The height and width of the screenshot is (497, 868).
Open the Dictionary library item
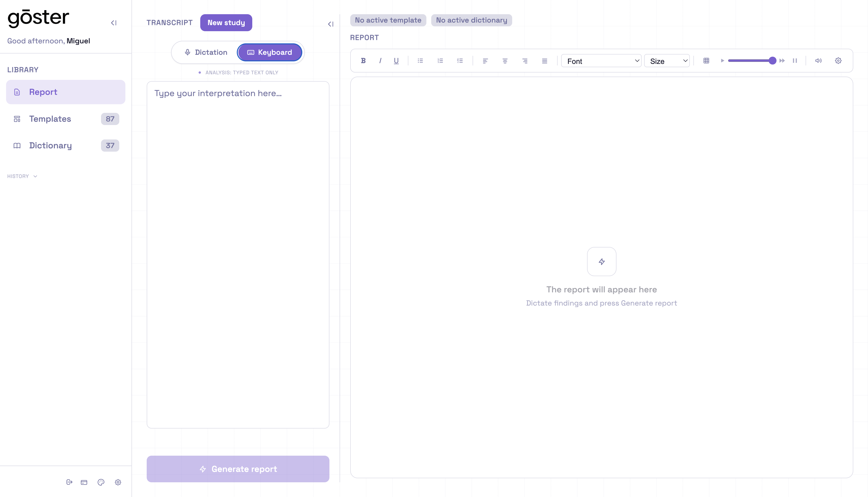pyautogui.click(x=65, y=145)
